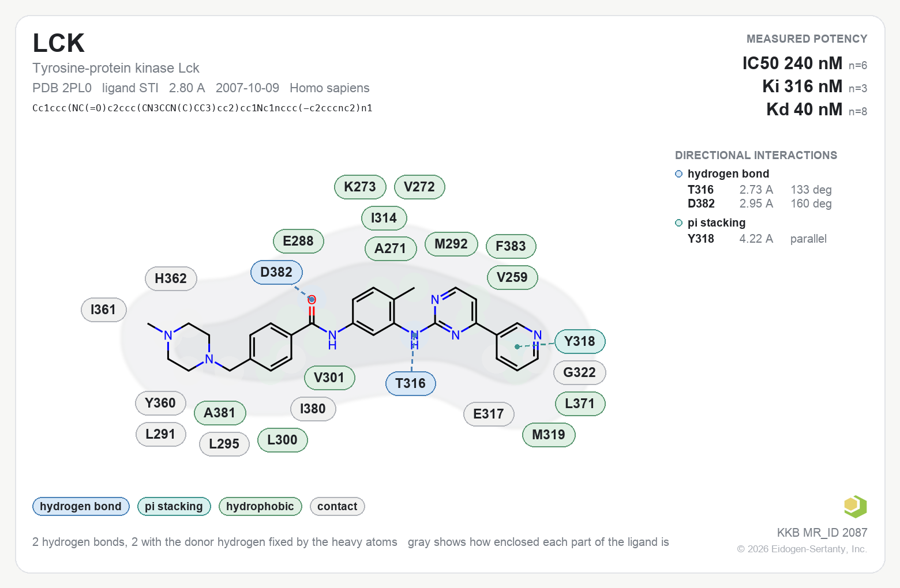Screen dimensions: 900x588
Task: Click the Kd 40 nM potency value
Action: tap(804, 109)
